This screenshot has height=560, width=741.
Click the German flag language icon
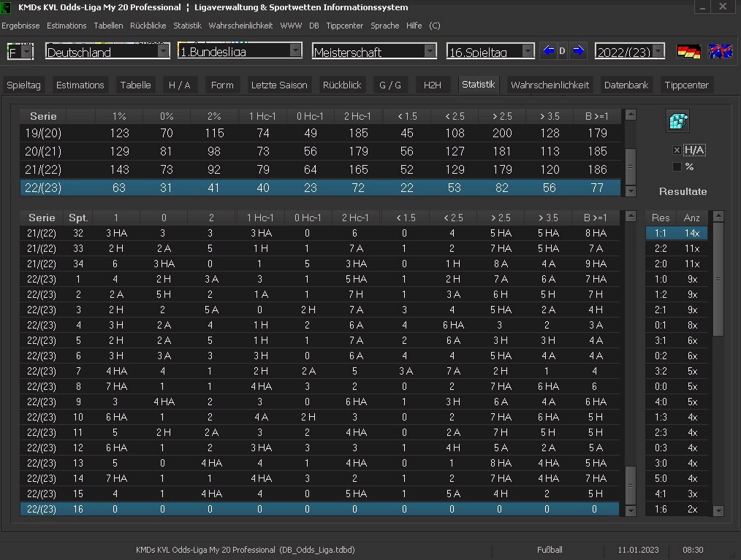point(688,51)
